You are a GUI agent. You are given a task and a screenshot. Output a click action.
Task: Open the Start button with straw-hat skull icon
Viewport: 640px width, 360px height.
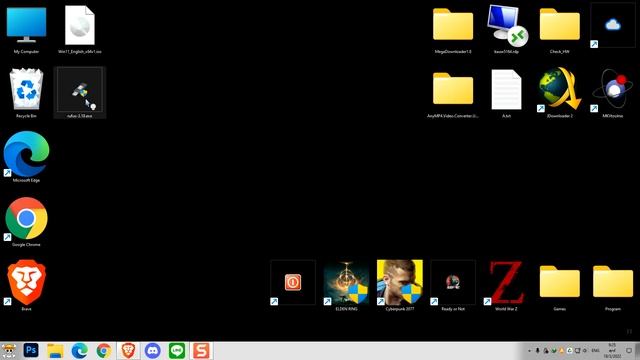click(9, 351)
